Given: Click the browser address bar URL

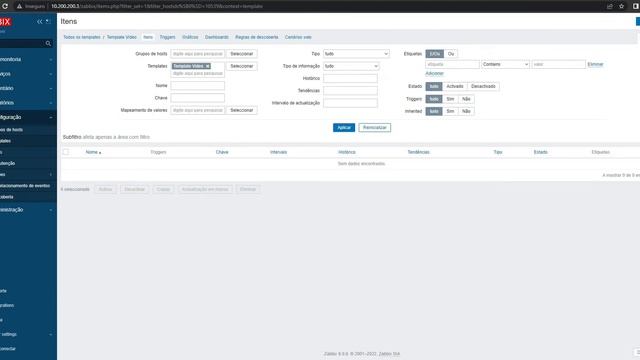Looking at the screenshot, I should point(157,7).
